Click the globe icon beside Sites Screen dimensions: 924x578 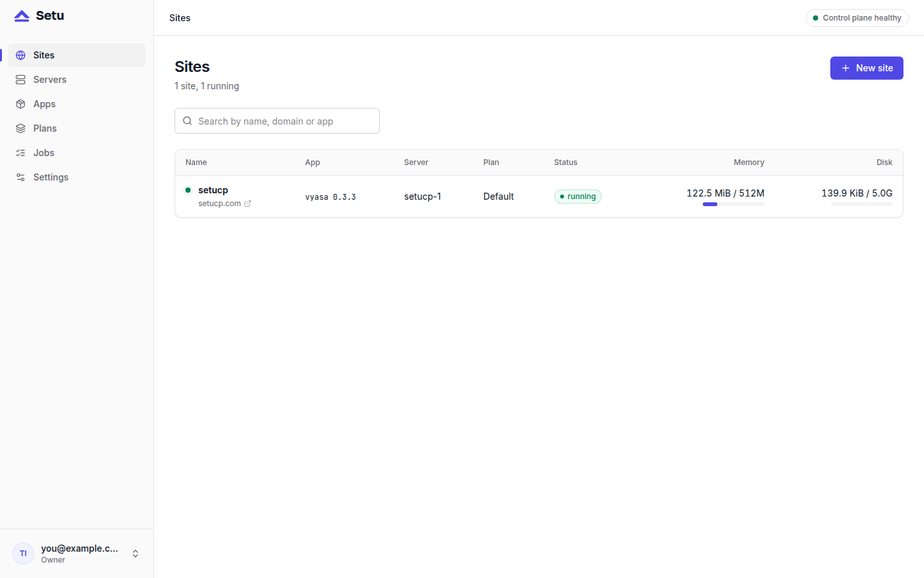click(x=21, y=55)
